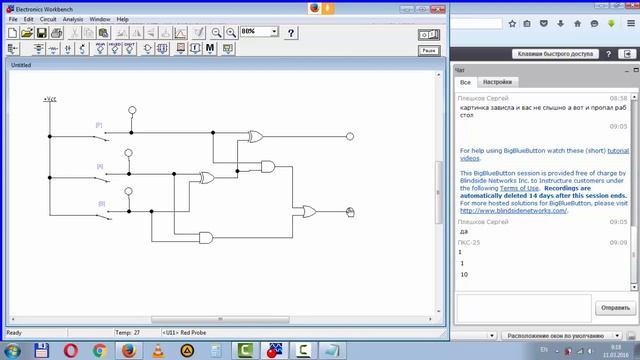Image resolution: width=640 pixels, height=360 pixels.
Task: Toggle the simulation power switch
Action: (x=429, y=35)
